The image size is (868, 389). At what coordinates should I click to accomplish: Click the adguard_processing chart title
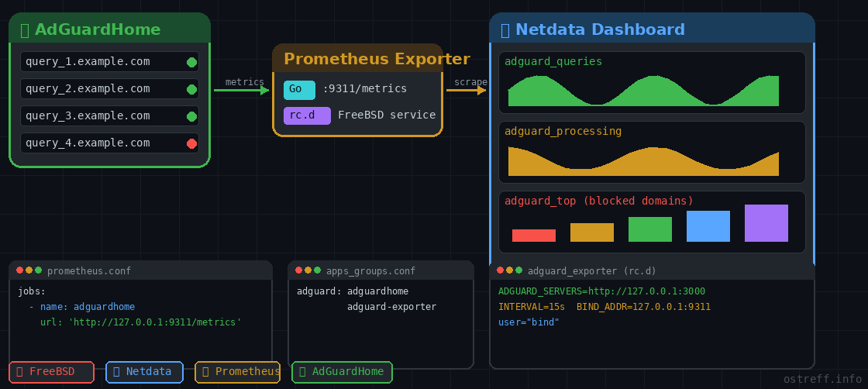[563, 131]
